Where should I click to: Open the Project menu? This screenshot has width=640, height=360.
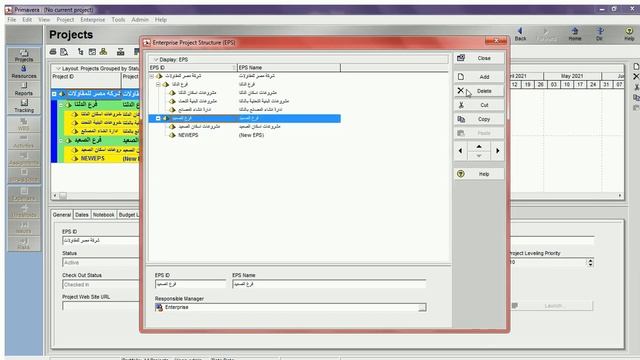coord(65,20)
